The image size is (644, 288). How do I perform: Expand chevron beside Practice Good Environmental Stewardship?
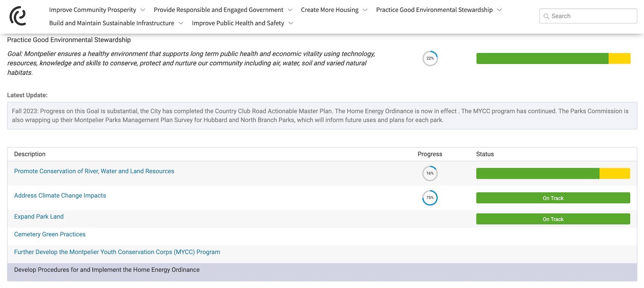coord(499,10)
